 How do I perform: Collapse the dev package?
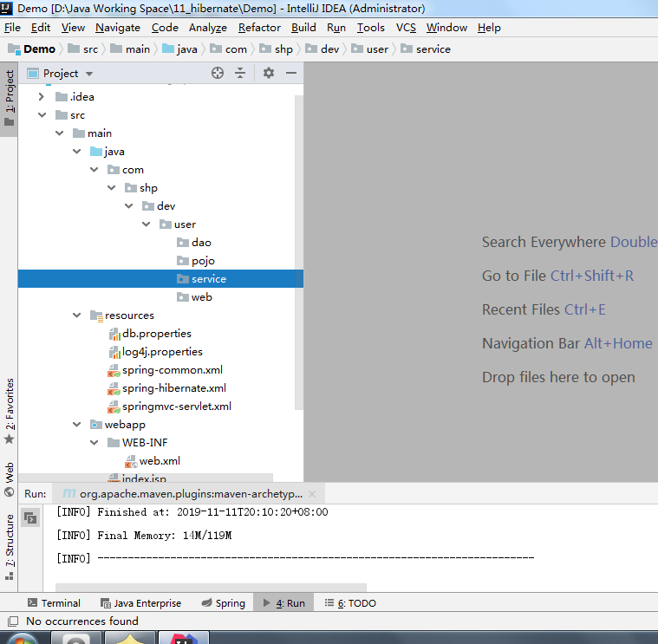pos(129,206)
